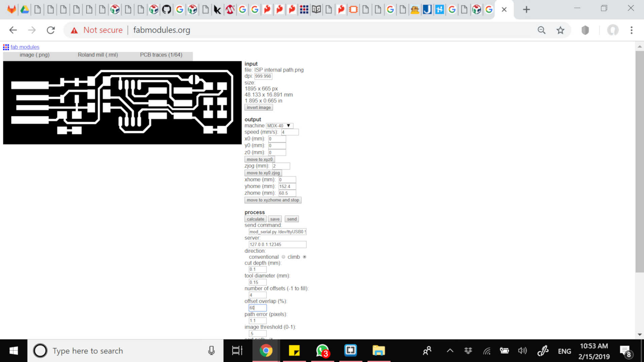Screen dimensions: 644x362
Task: Click the PCB trace preview image
Action: coord(122,103)
